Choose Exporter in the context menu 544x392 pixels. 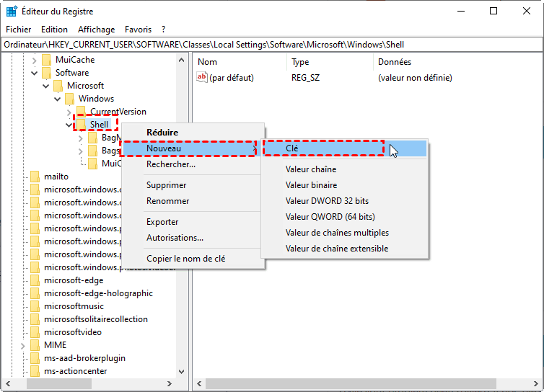193,222
